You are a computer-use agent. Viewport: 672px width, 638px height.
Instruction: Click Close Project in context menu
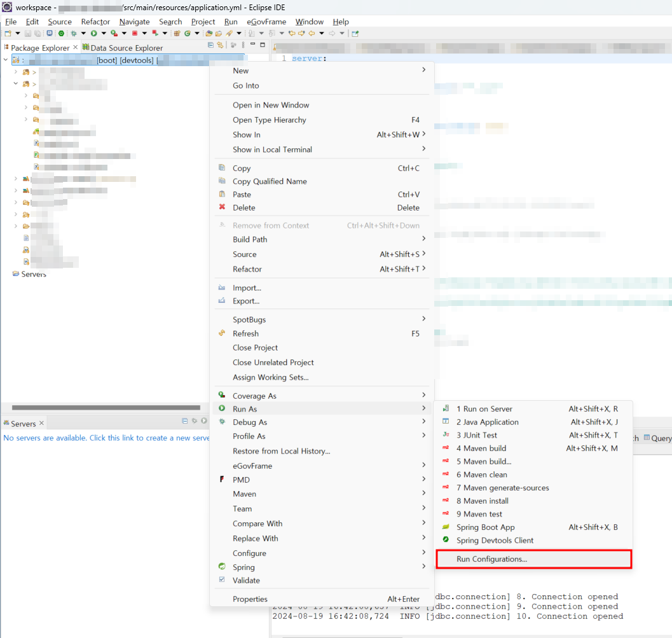tap(322, 348)
